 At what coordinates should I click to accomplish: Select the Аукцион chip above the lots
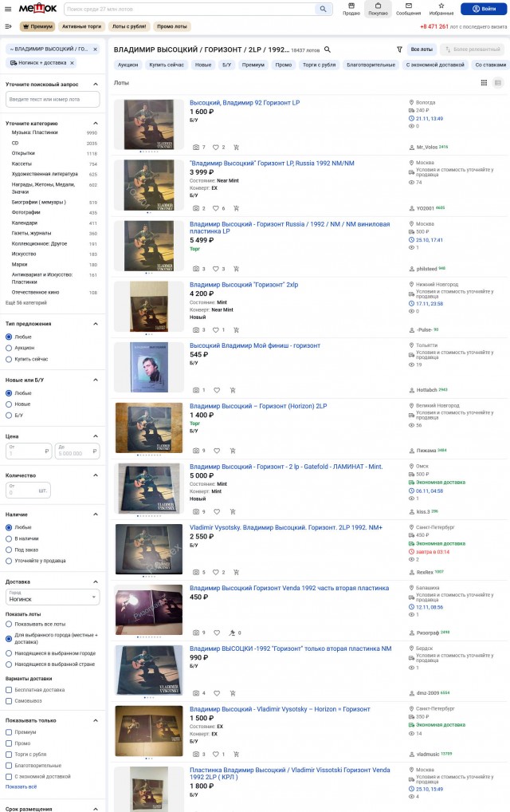(127, 65)
